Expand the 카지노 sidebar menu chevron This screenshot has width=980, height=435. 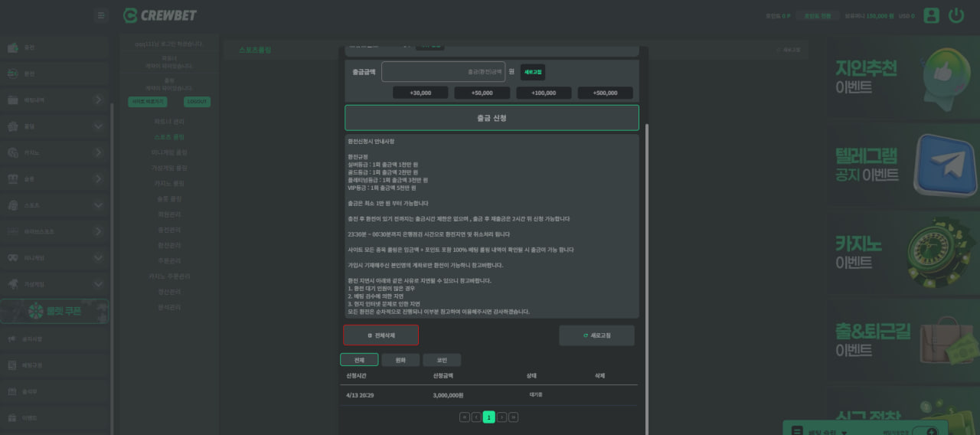tap(99, 153)
